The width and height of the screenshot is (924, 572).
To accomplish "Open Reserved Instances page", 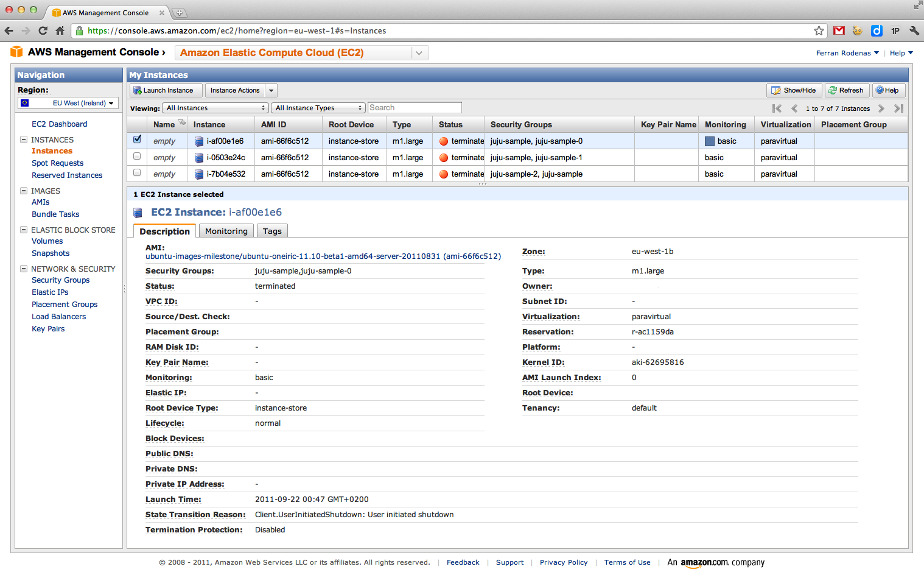I will (67, 175).
